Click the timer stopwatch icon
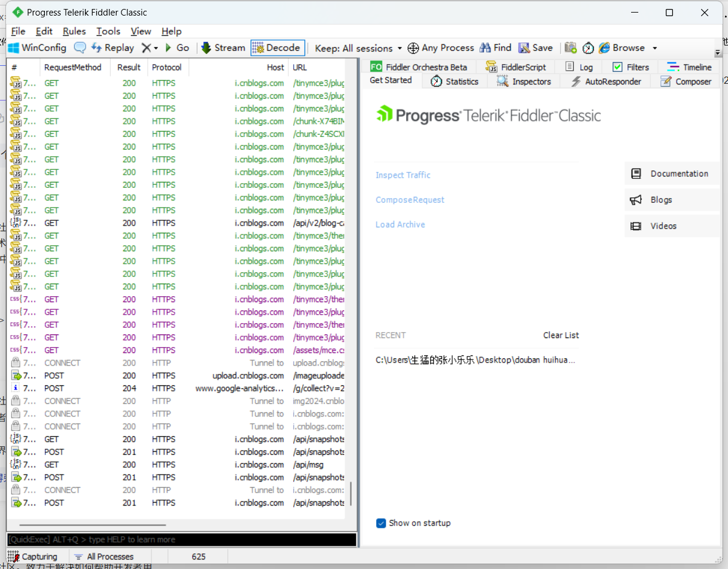The height and width of the screenshot is (569, 728). [588, 48]
